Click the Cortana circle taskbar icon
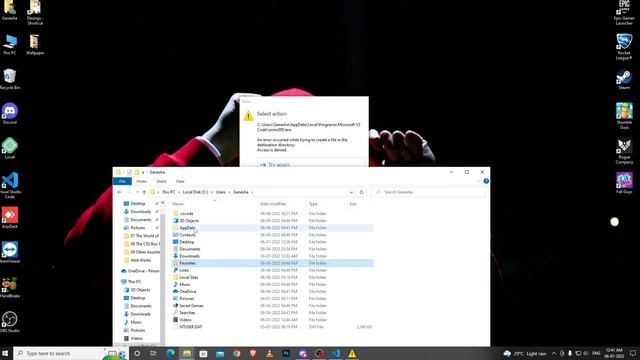Screen dimensions: 640x360 point(137,353)
